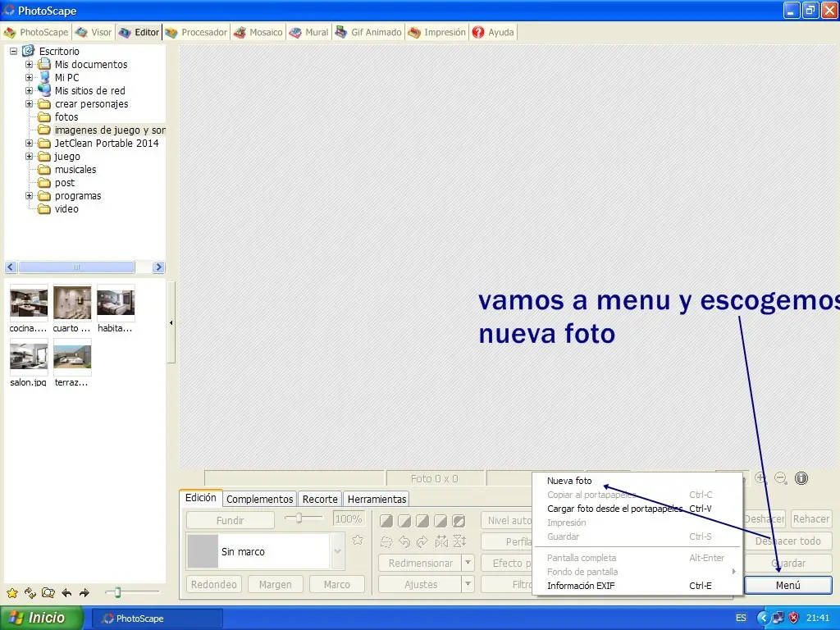Click the Margen button
The image size is (840, 630).
pos(276,584)
